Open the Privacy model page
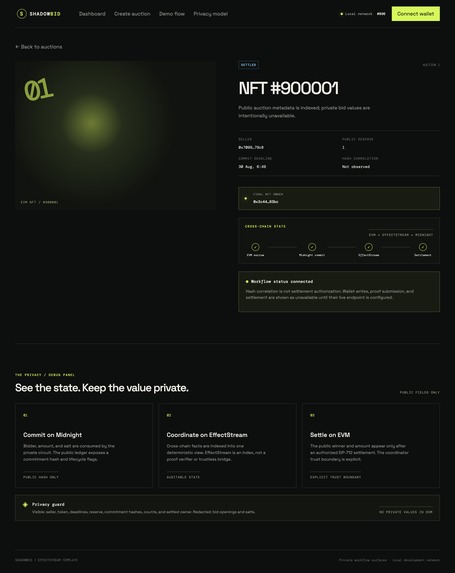The height and width of the screenshot is (573, 455). click(x=211, y=14)
